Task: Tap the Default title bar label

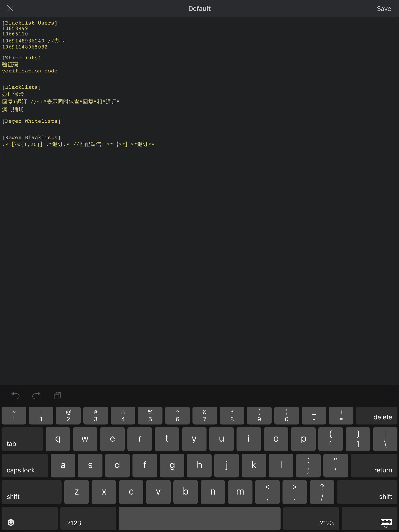Action: [199, 8]
